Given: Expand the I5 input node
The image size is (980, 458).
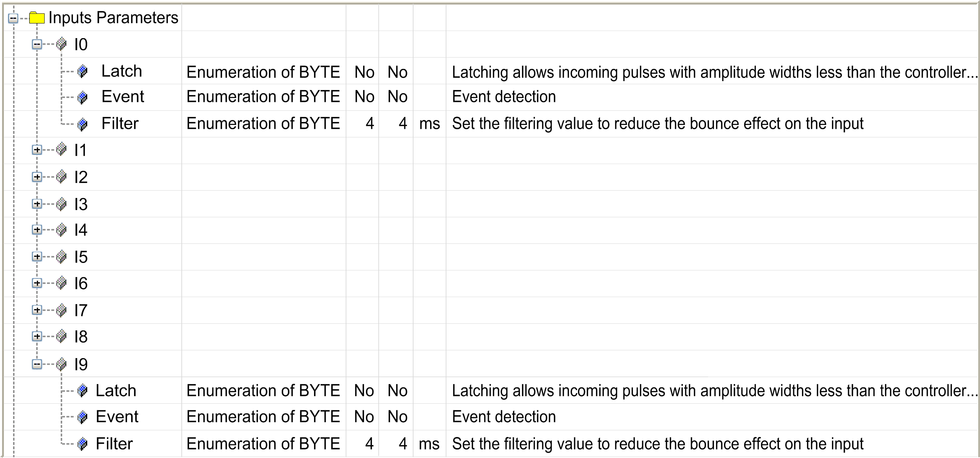Looking at the screenshot, I should pos(37,256).
